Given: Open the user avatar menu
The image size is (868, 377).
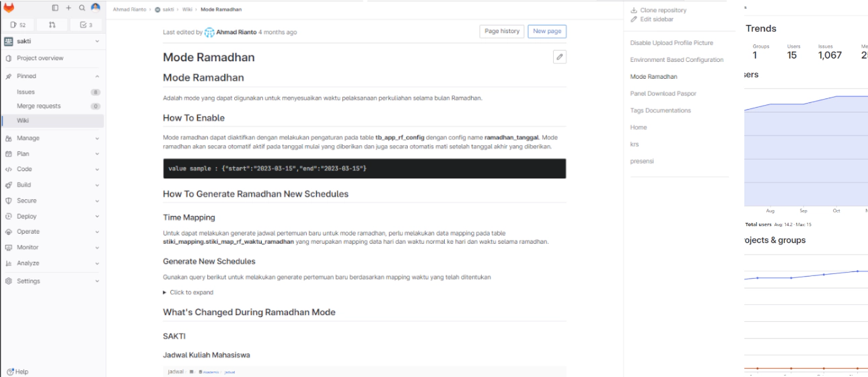Looking at the screenshot, I should [96, 8].
